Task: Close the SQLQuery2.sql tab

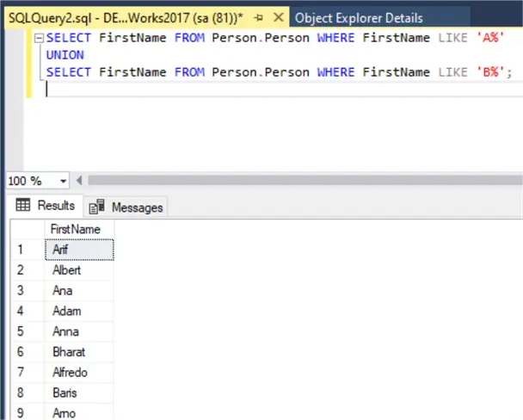Action: [279, 17]
